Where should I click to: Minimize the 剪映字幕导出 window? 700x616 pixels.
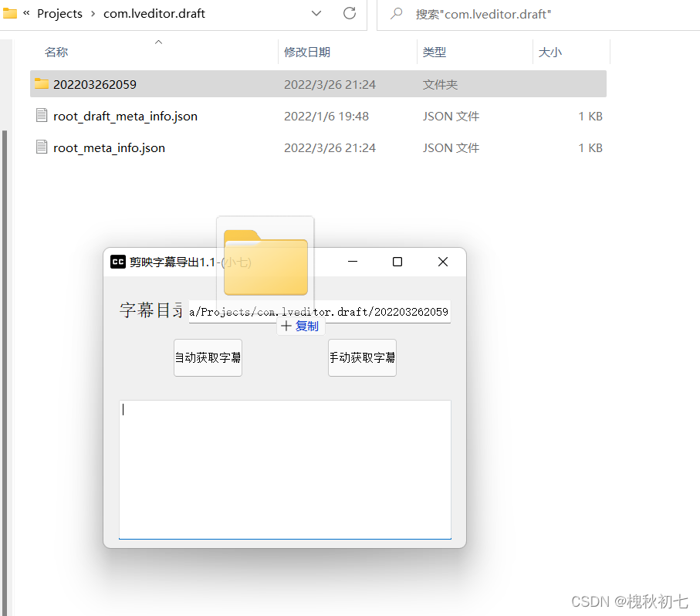coord(353,262)
